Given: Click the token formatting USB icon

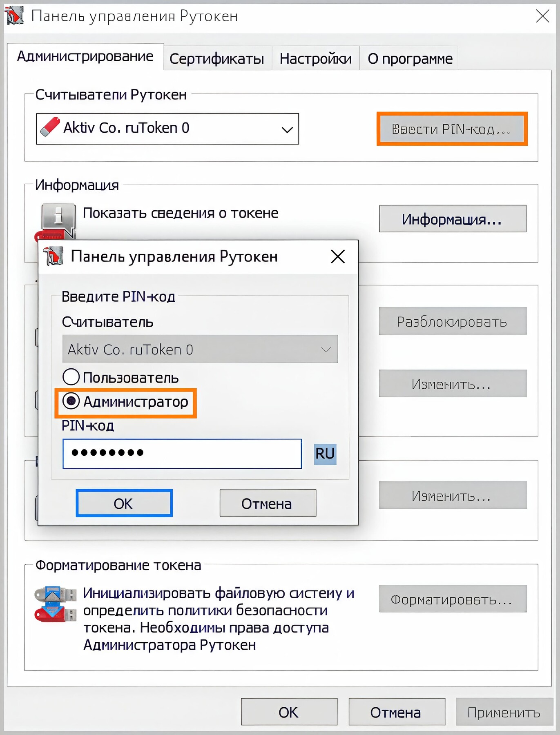Looking at the screenshot, I should (x=55, y=604).
